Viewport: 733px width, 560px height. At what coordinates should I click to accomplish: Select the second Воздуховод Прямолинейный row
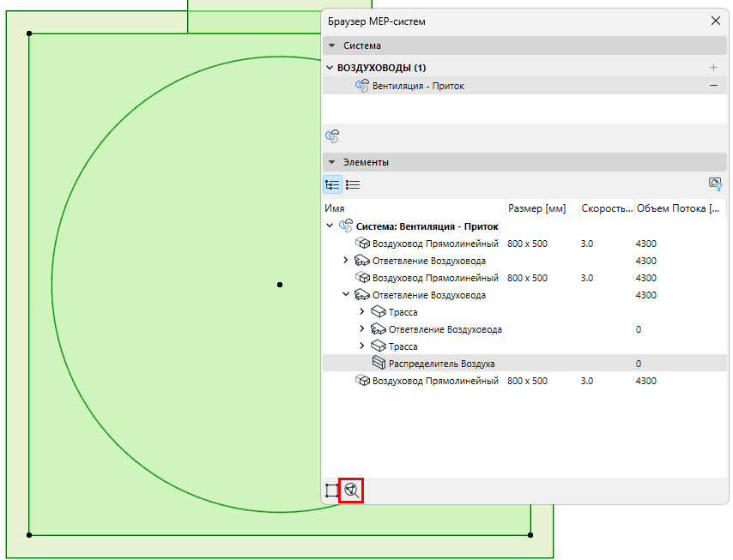(524, 278)
